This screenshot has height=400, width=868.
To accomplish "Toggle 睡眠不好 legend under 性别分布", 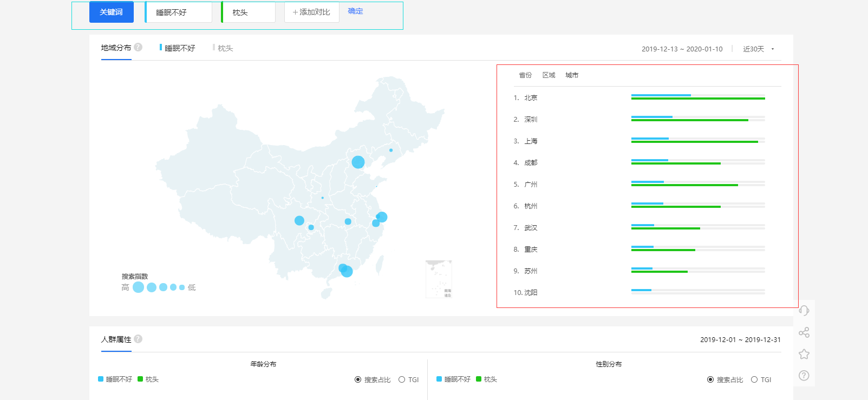I will pyautogui.click(x=453, y=379).
